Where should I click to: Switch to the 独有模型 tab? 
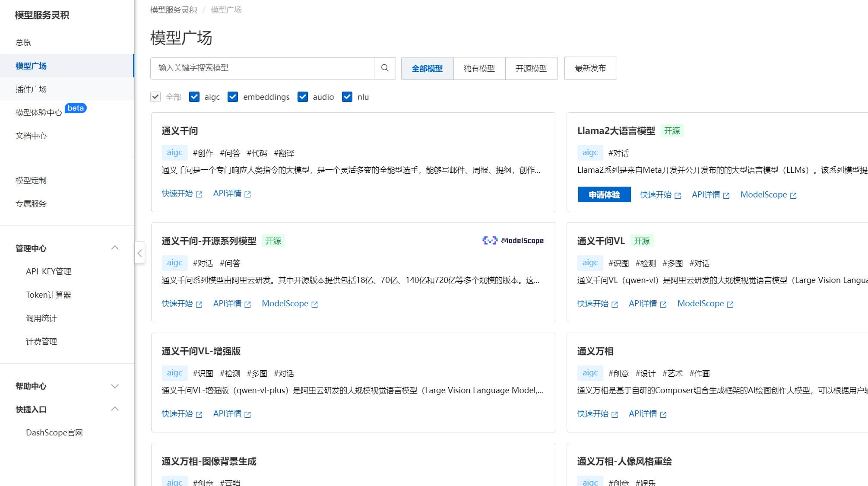pos(479,68)
